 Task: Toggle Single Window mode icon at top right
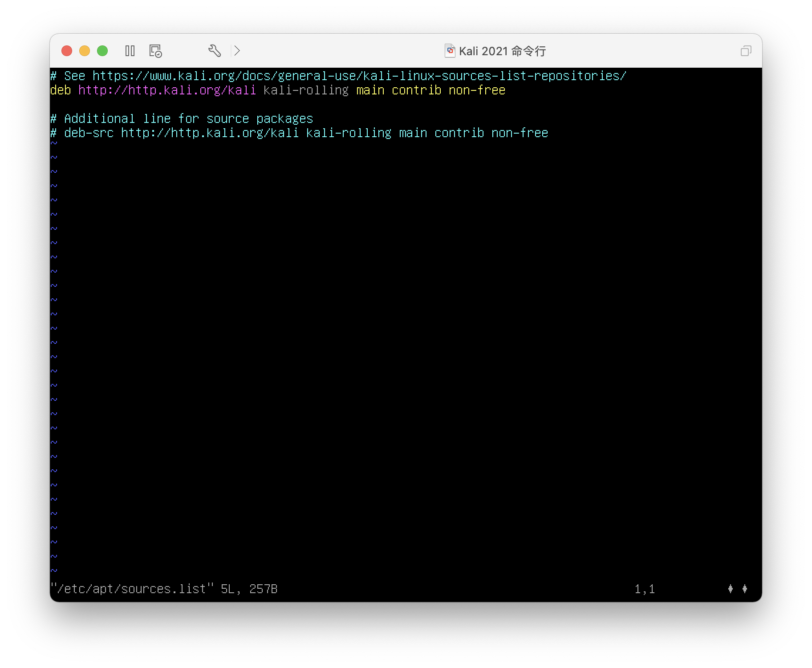click(x=746, y=51)
